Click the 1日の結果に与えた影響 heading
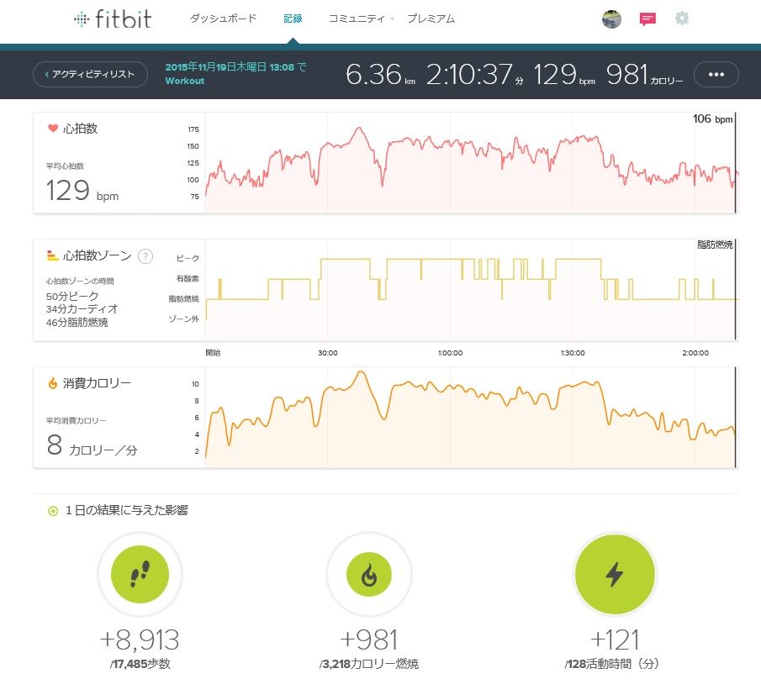761x700 pixels. coord(127,510)
